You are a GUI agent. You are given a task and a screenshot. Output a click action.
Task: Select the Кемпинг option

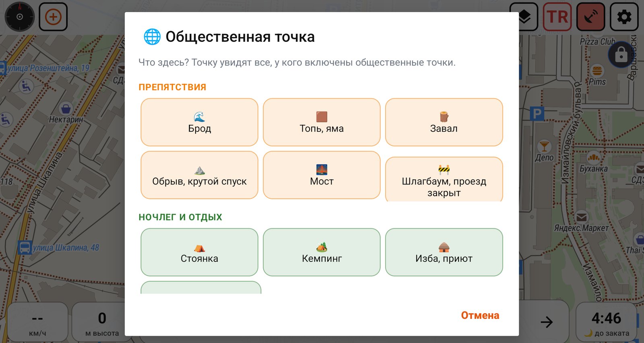[322, 252]
